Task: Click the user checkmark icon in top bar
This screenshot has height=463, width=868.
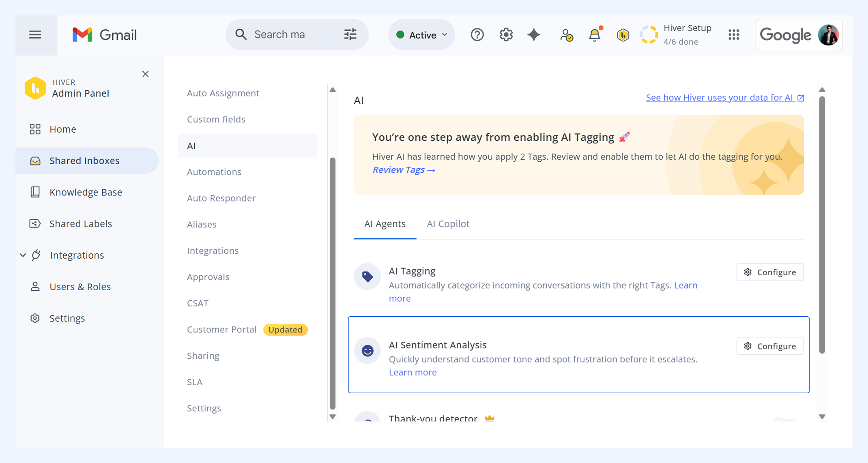Action: pyautogui.click(x=566, y=35)
